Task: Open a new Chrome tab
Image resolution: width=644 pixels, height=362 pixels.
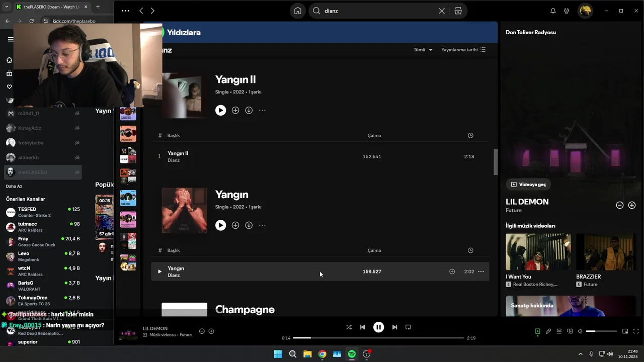Action: pos(98,7)
